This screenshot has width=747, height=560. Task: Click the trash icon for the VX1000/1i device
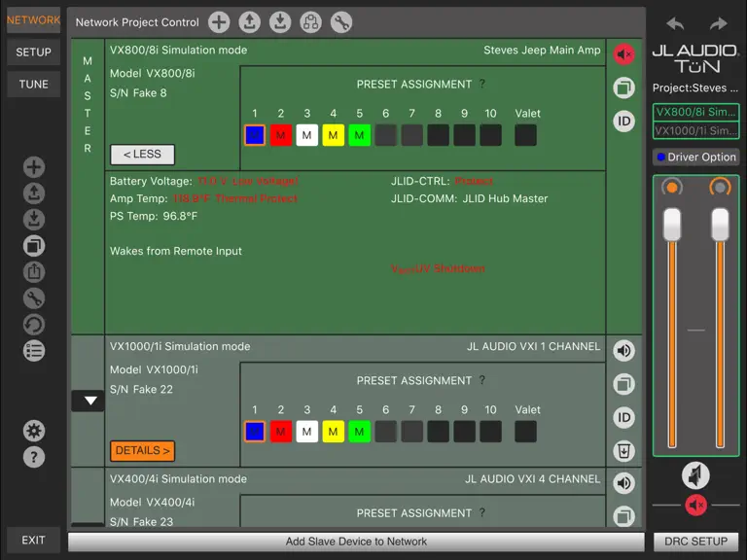[623, 450]
